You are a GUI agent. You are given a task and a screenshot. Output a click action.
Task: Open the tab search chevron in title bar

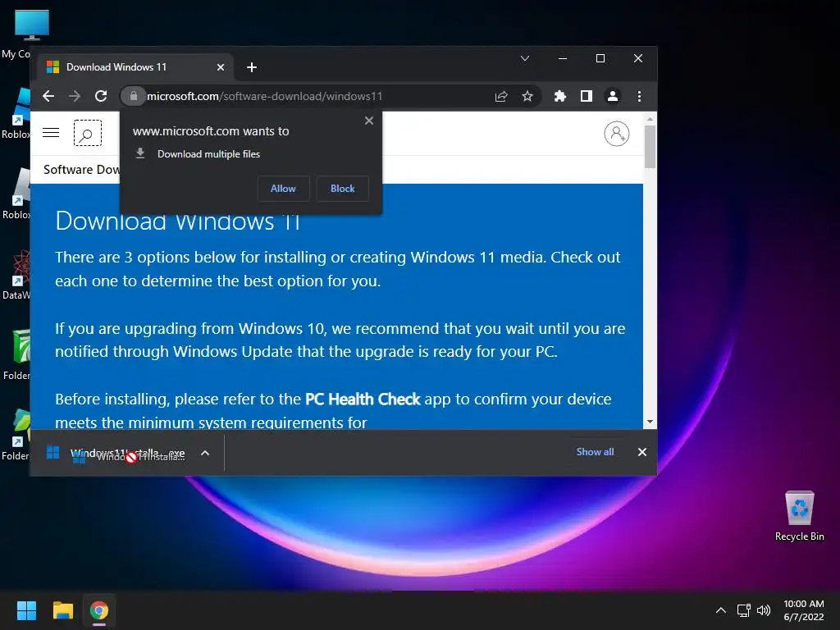[525, 58]
